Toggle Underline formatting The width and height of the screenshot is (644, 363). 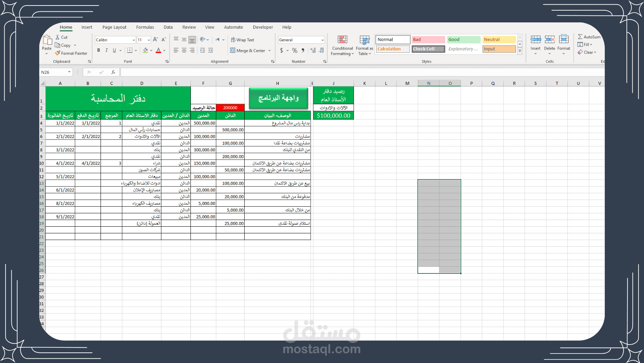click(x=114, y=50)
